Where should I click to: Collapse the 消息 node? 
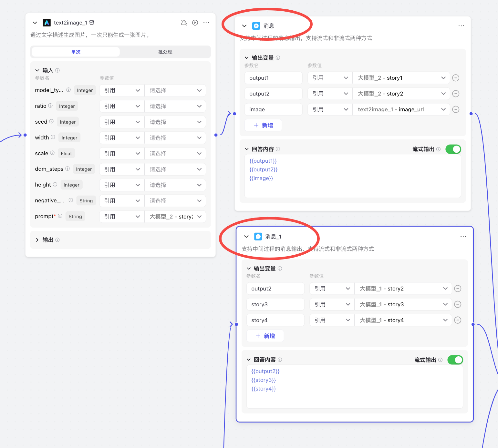tap(244, 26)
